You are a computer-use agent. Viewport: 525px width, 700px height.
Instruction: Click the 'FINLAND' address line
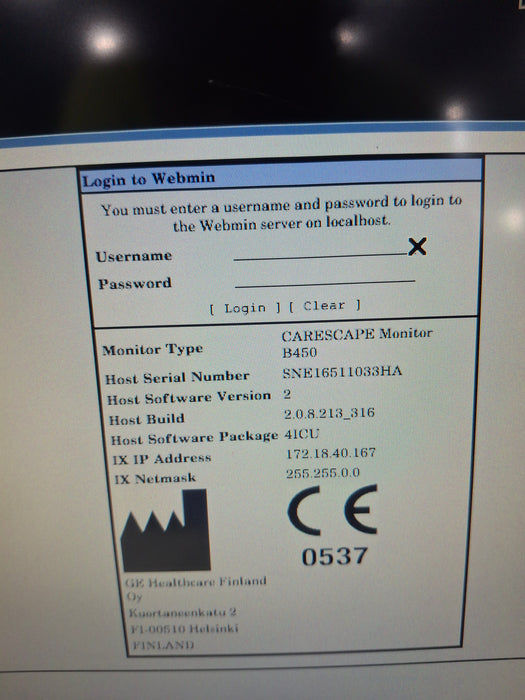[163, 645]
